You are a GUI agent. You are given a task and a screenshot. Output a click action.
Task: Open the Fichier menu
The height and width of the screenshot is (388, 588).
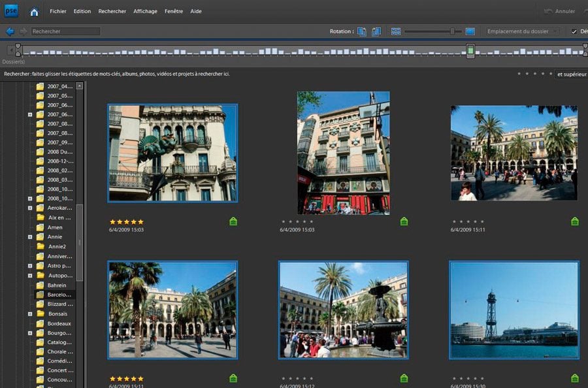[x=57, y=11]
